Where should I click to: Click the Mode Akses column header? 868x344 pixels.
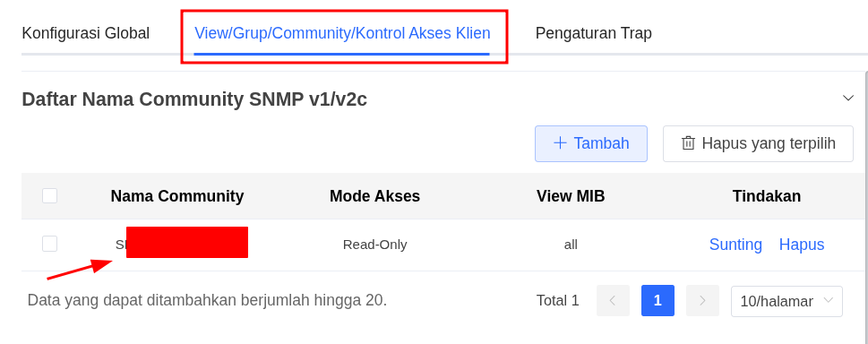click(x=374, y=196)
